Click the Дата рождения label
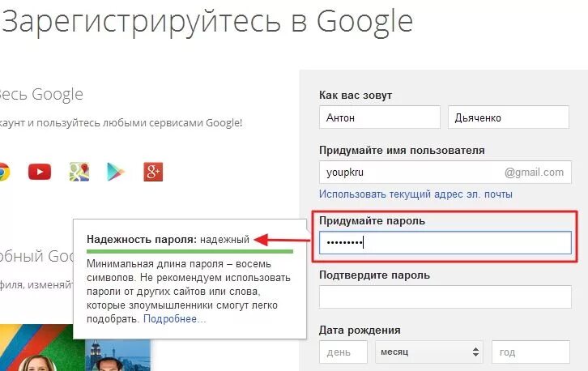Image resolution: width=588 pixels, height=371 pixels. [x=360, y=330]
